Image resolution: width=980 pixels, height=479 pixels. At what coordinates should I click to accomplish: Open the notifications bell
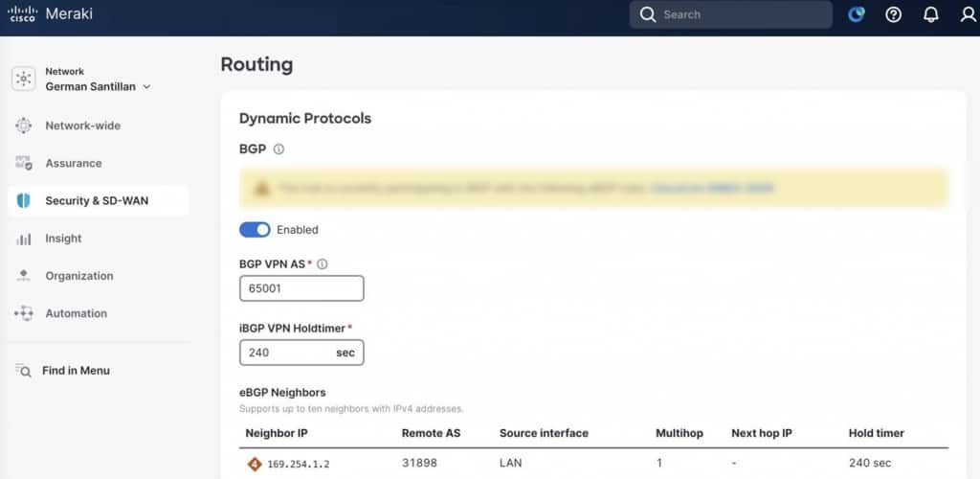coord(930,14)
